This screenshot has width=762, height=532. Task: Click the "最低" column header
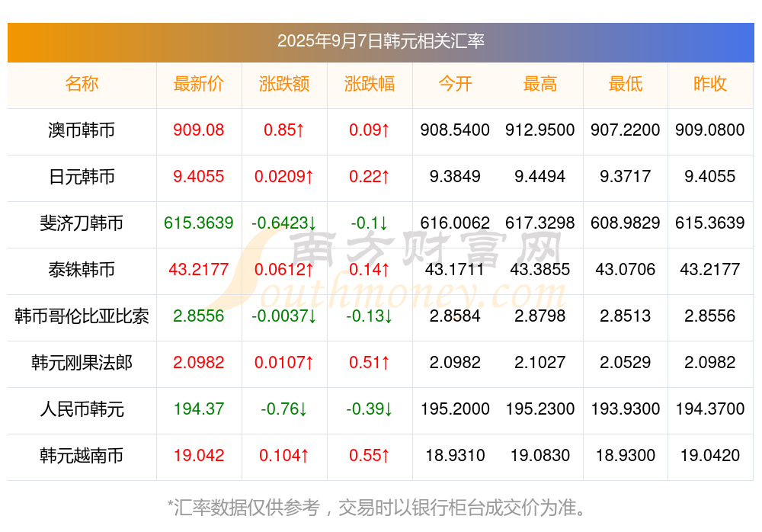pyautogui.click(x=626, y=84)
